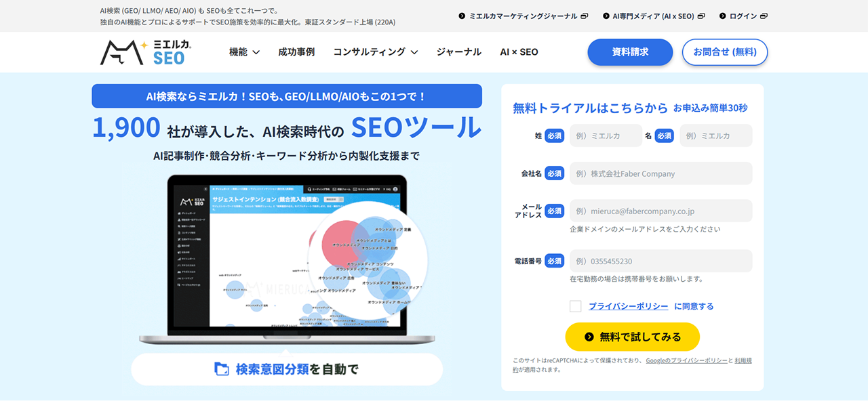Expand the 機能 dropdown menu

coord(244,52)
